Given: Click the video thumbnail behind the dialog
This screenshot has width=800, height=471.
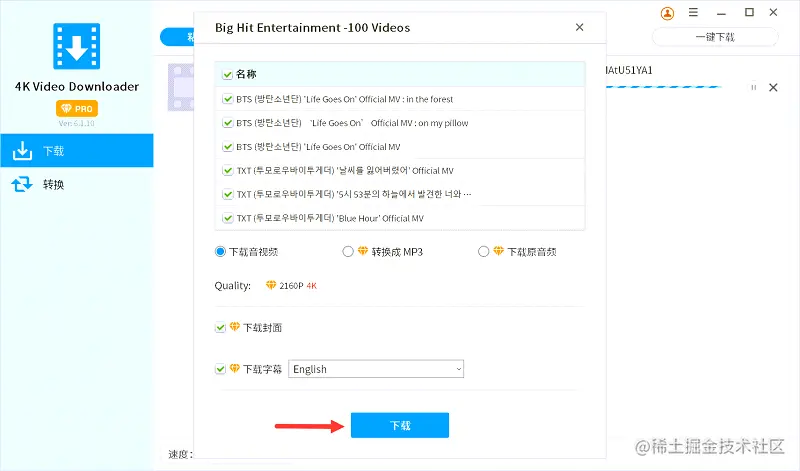Looking at the screenshot, I should click(x=181, y=87).
